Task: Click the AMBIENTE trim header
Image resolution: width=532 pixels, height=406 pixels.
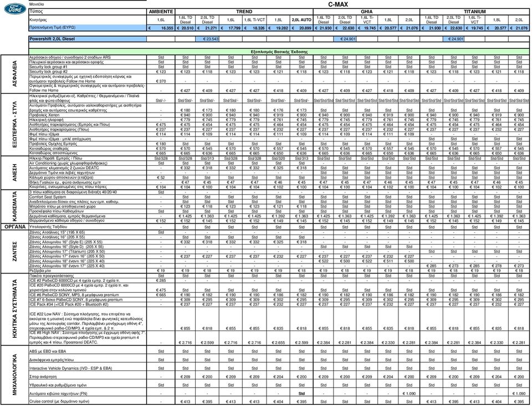Action: click(161, 12)
